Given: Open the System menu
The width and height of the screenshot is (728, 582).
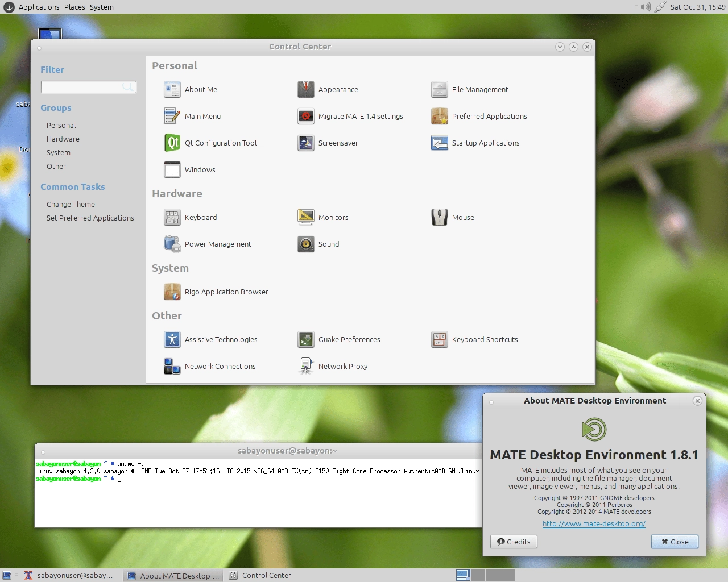Looking at the screenshot, I should (101, 7).
